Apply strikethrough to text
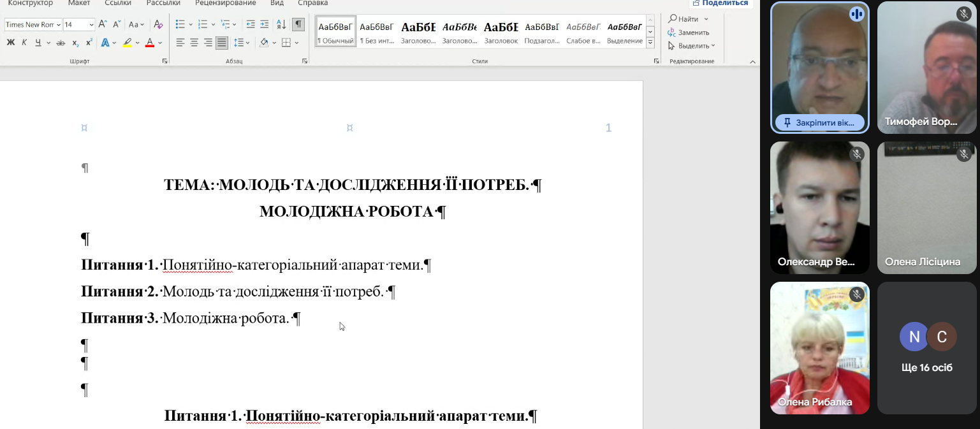The width and height of the screenshot is (980, 429). point(61,43)
